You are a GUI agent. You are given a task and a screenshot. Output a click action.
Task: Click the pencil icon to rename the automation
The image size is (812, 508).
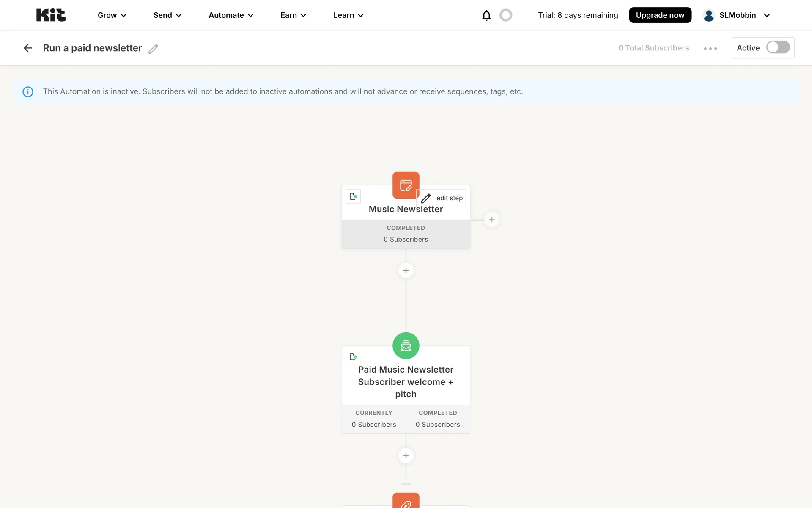pos(153,49)
